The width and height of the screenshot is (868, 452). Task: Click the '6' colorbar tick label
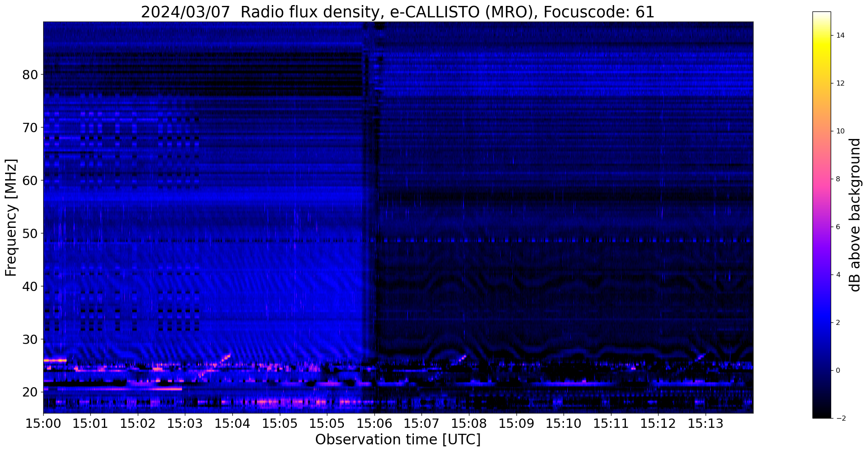[837, 227]
